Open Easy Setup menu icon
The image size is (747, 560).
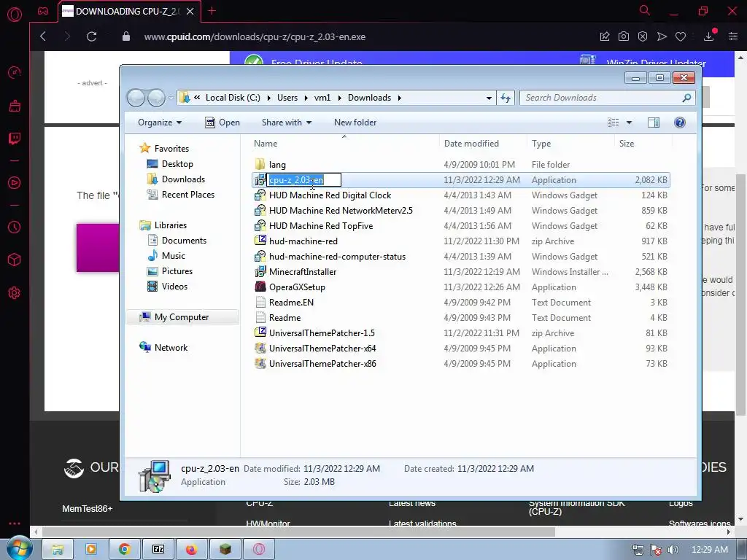[733, 36]
